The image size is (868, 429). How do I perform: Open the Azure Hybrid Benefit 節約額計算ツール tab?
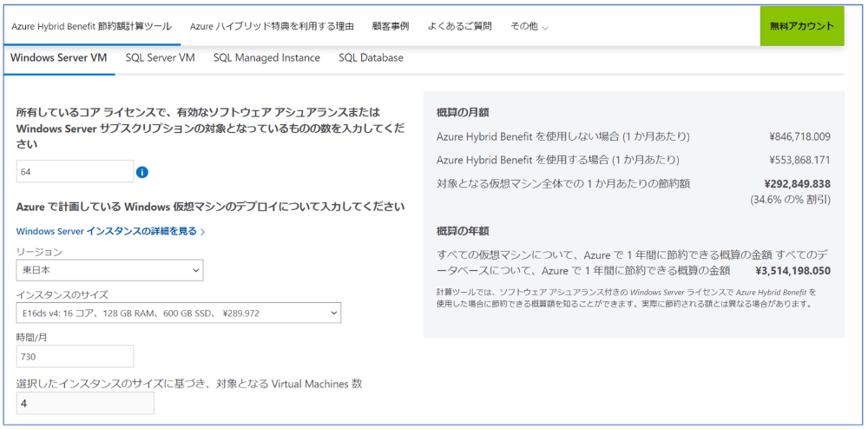click(91, 26)
